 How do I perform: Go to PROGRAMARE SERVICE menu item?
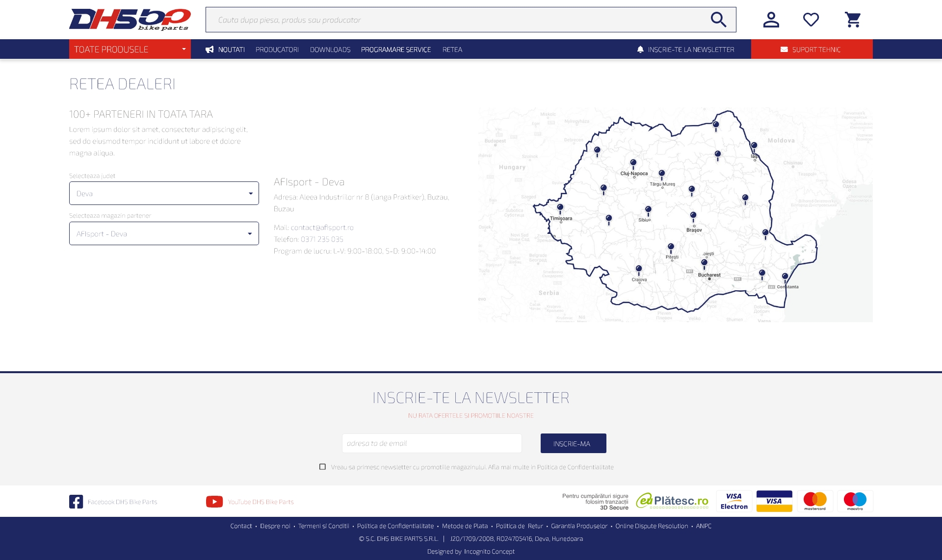[395, 50]
